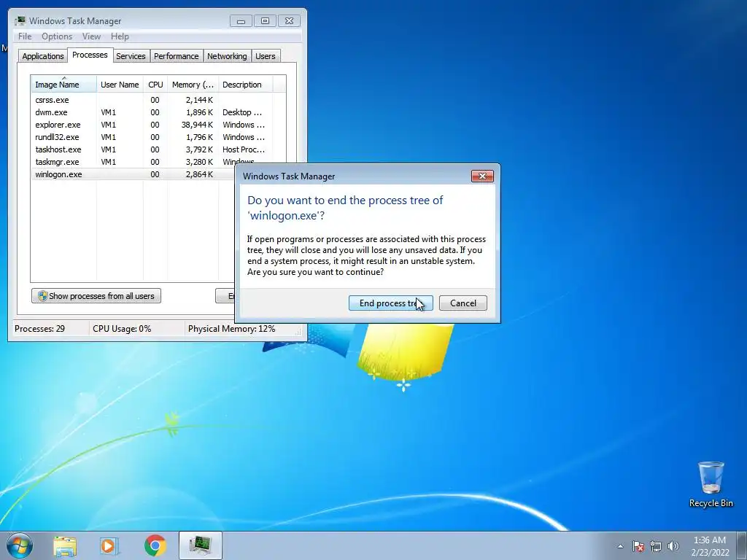Screen dimensions: 747x560
Task: Select the dwm.exe process row
Action: pos(152,112)
